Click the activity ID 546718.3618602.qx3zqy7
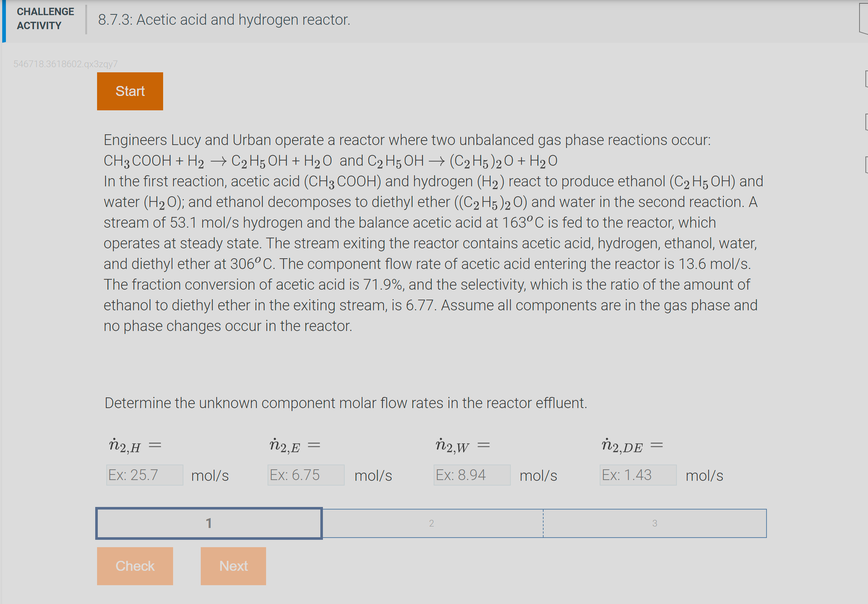This screenshot has width=868, height=604. [x=65, y=63]
